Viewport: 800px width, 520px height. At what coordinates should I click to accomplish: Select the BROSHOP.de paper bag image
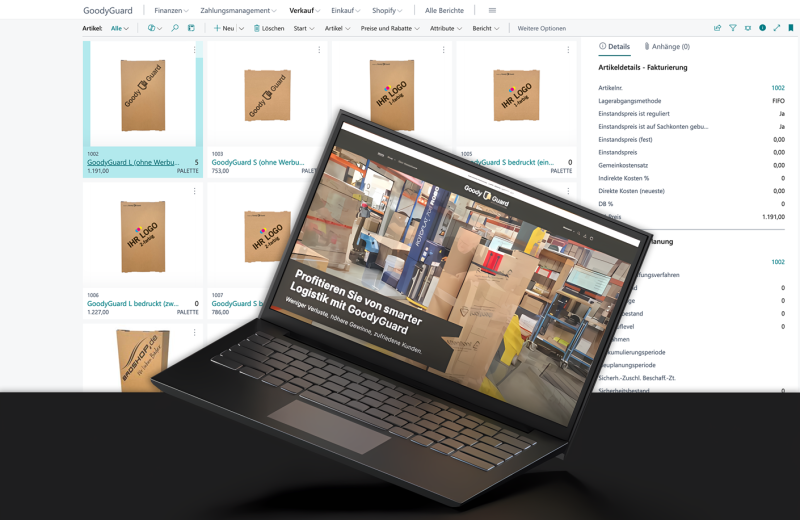click(143, 361)
